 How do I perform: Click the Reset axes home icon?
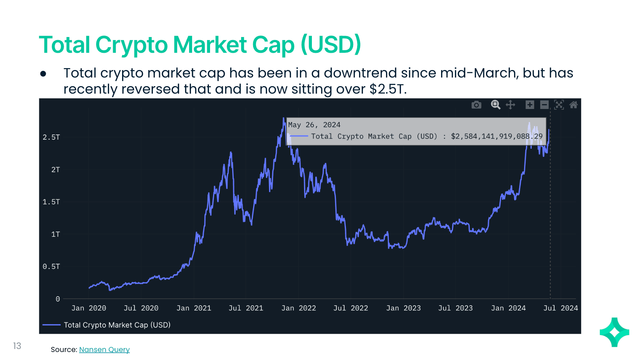coord(574,105)
